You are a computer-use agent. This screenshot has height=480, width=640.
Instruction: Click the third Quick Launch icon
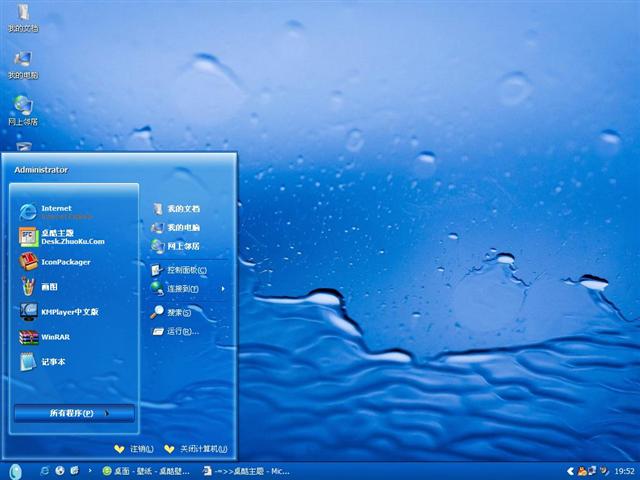coord(75,471)
